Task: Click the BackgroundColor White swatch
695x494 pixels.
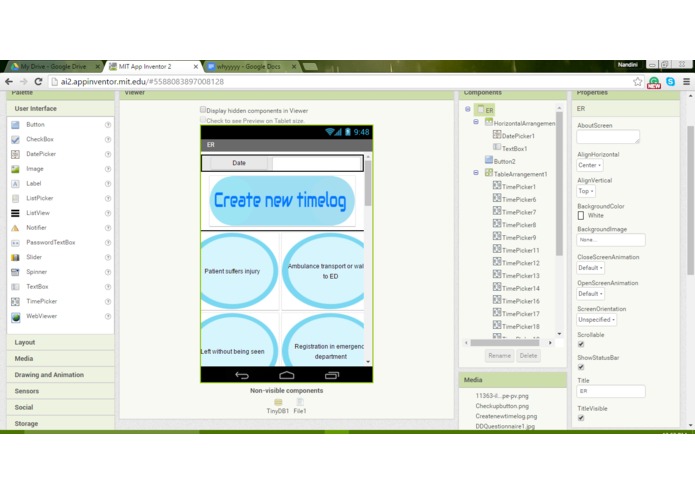Action: pyautogui.click(x=581, y=216)
